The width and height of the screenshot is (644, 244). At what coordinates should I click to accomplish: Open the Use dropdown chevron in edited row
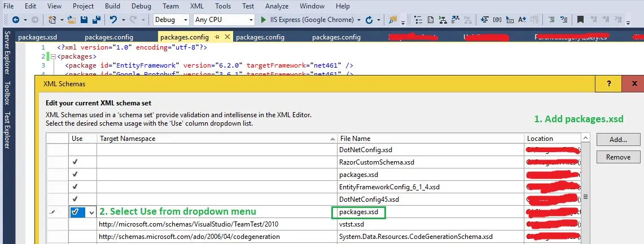(x=91, y=212)
